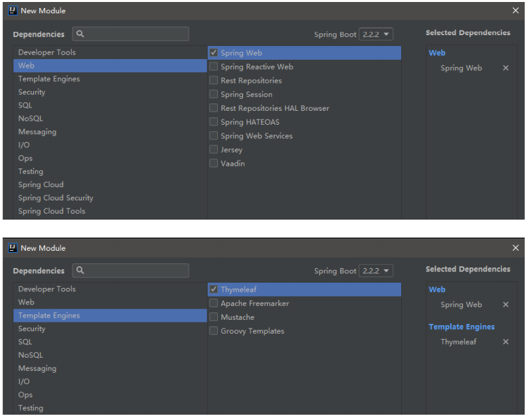Choose NoSQL category in lower dialog

[110, 355]
